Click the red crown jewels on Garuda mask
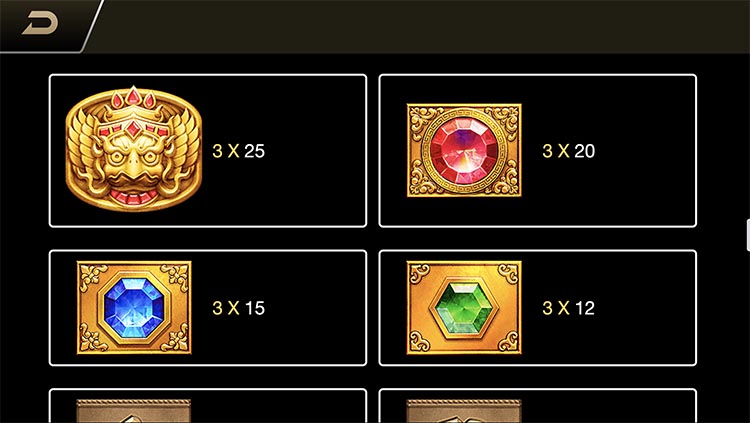Image resolution: width=750 pixels, height=423 pixels. (133, 98)
